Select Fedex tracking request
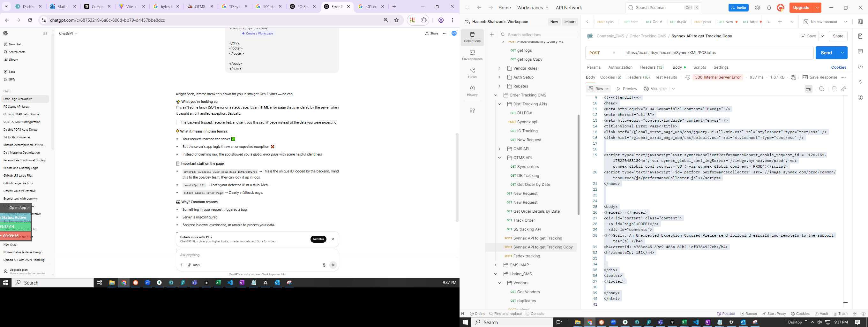Viewport: 868px width, 327px height. 527,256
